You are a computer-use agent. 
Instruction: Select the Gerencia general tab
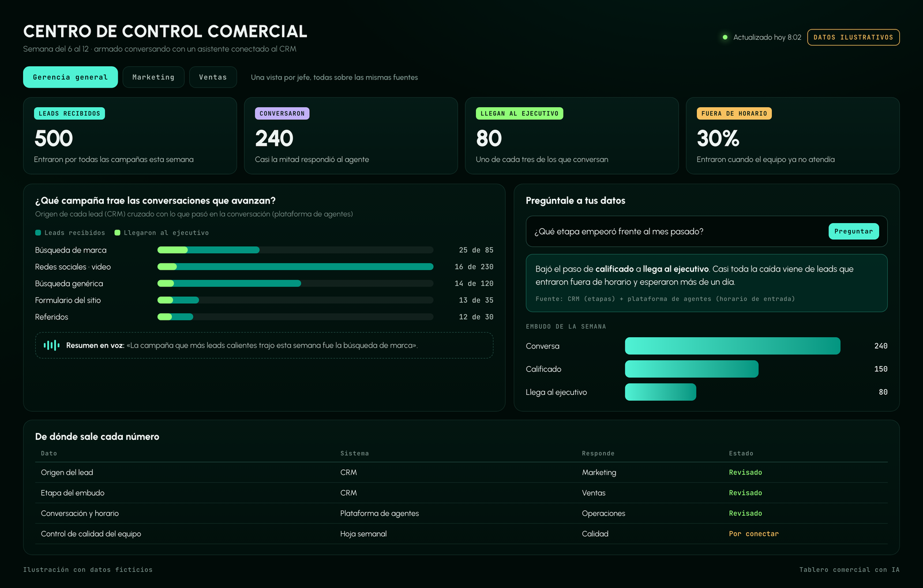(x=70, y=77)
